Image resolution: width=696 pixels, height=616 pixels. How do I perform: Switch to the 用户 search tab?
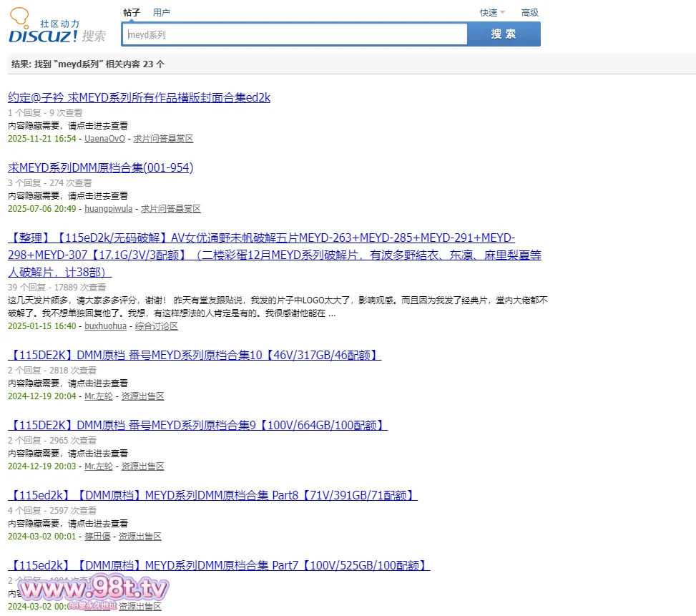pos(162,12)
